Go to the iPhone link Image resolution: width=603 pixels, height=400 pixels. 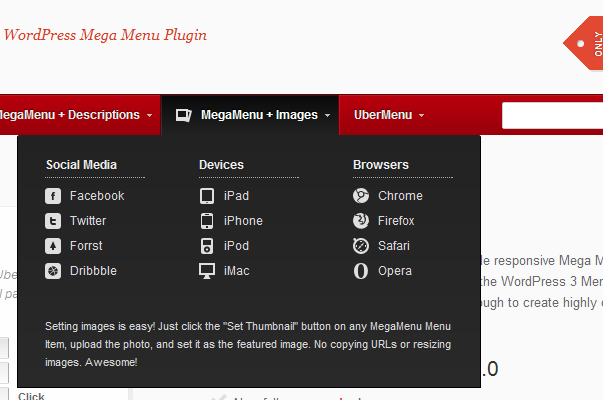pos(243,221)
